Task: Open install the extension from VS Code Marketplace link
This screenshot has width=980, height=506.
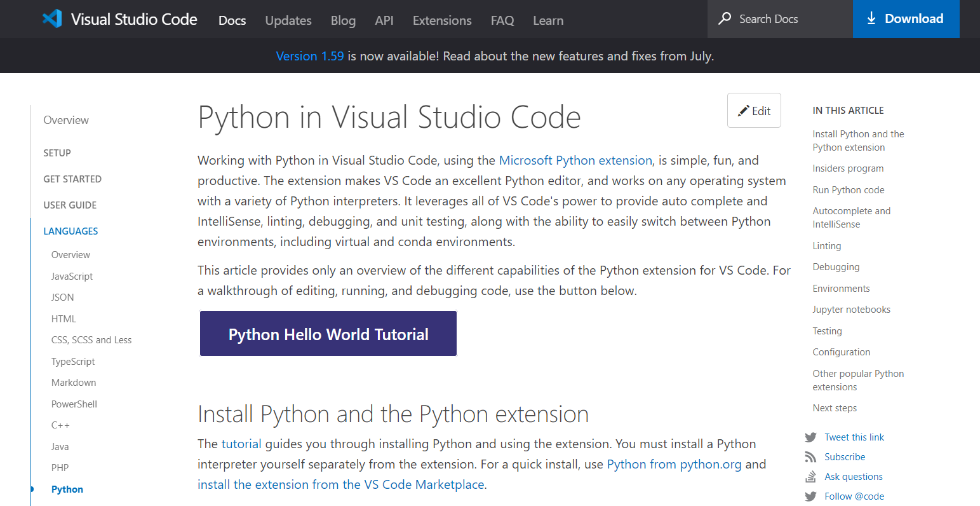Action: click(x=341, y=484)
